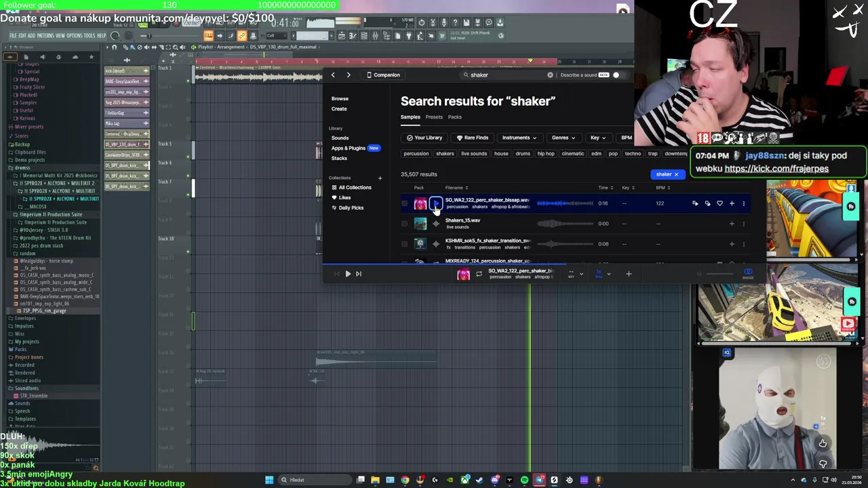Click the Bridge icon in player
Viewport: 868px width, 488px height.
tap(748, 274)
